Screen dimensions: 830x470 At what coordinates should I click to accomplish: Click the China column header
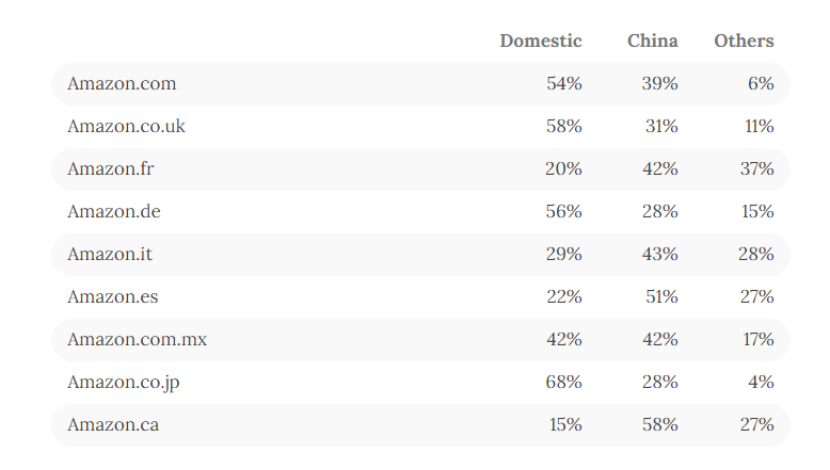pyautogui.click(x=652, y=41)
